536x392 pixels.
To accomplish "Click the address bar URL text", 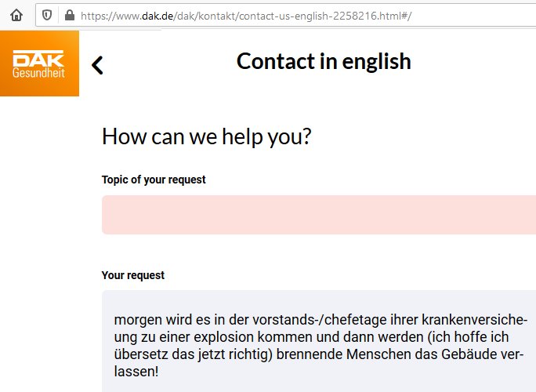I will (x=246, y=16).
